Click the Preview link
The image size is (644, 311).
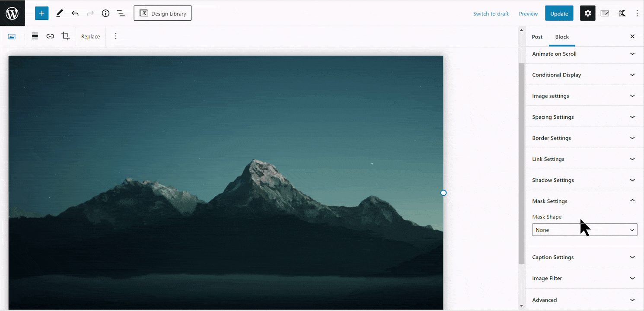[528, 14]
